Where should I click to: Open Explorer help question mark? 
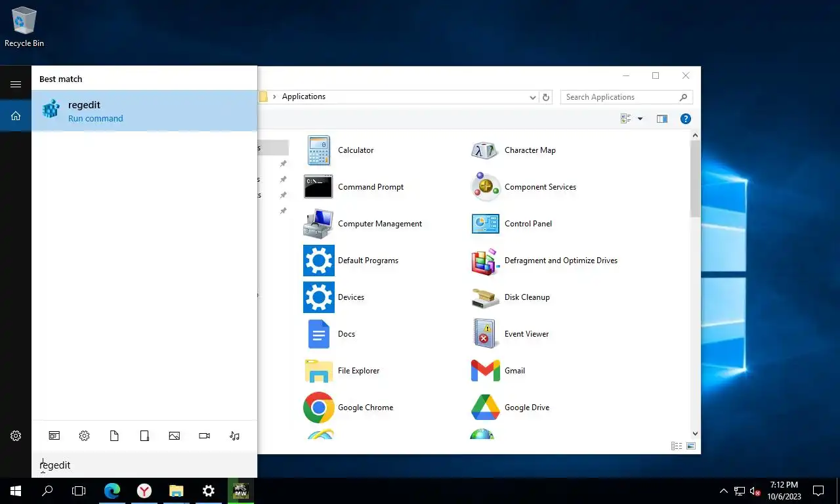tap(686, 119)
